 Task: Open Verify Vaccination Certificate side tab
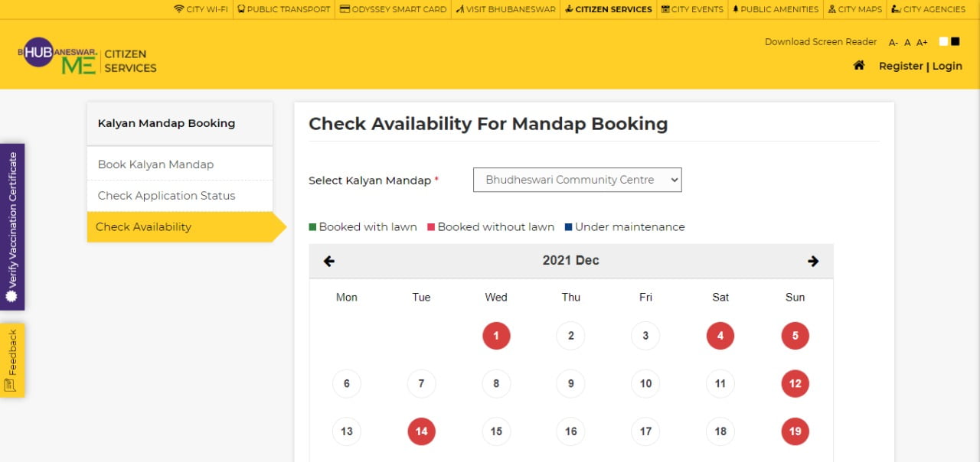click(11, 226)
